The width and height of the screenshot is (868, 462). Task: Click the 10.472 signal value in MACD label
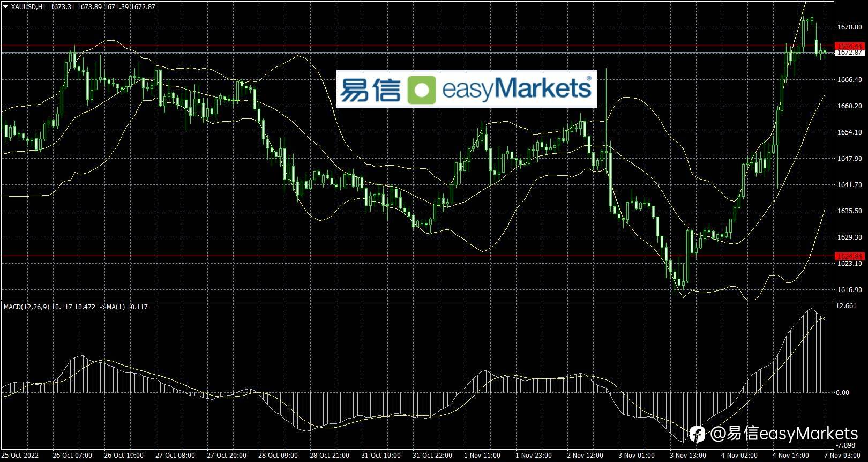click(x=85, y=307)
